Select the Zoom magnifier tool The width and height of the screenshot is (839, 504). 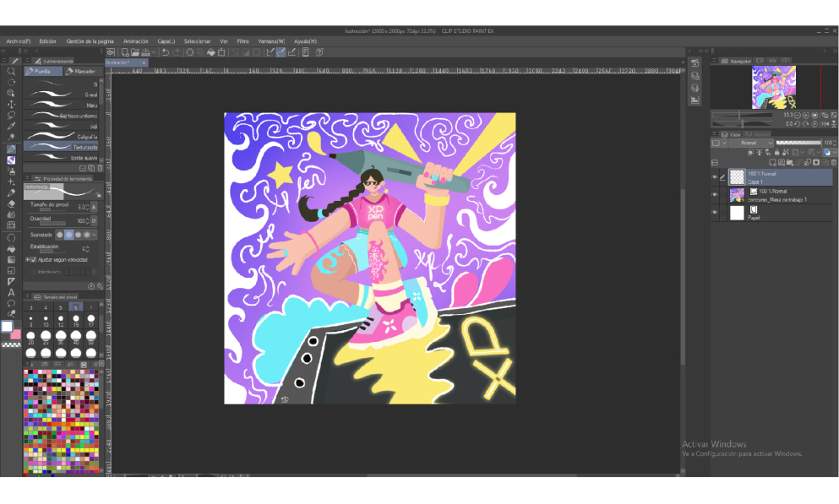[x=11, y=71]
